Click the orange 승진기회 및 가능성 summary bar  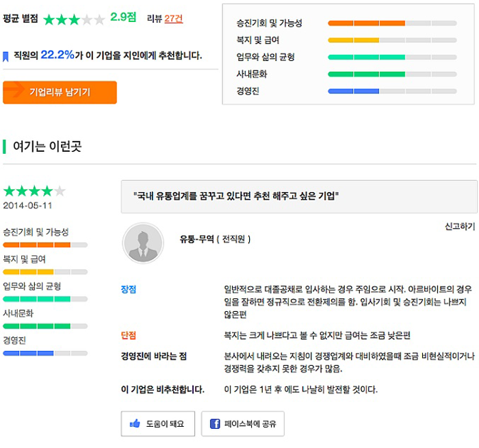point(392,23)
